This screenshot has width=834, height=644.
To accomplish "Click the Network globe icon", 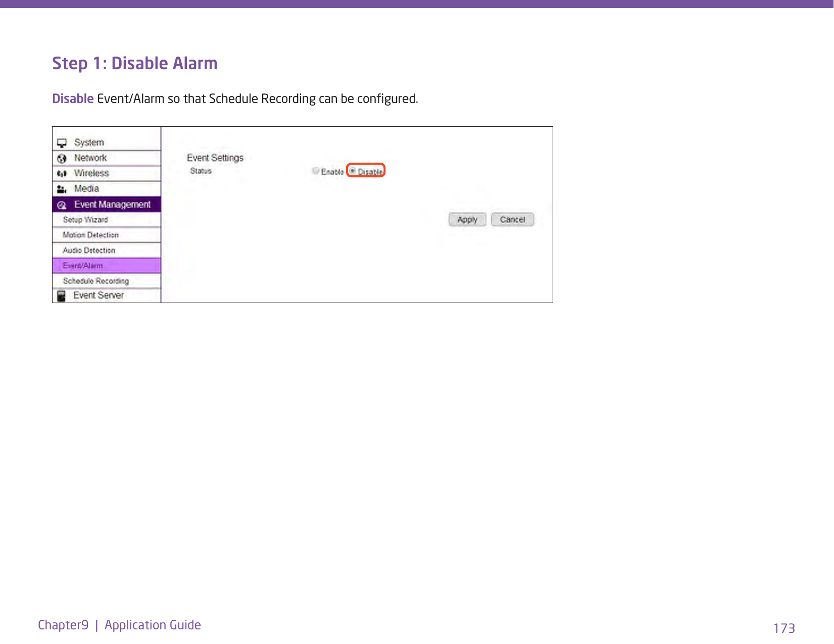I will point(62,159).
